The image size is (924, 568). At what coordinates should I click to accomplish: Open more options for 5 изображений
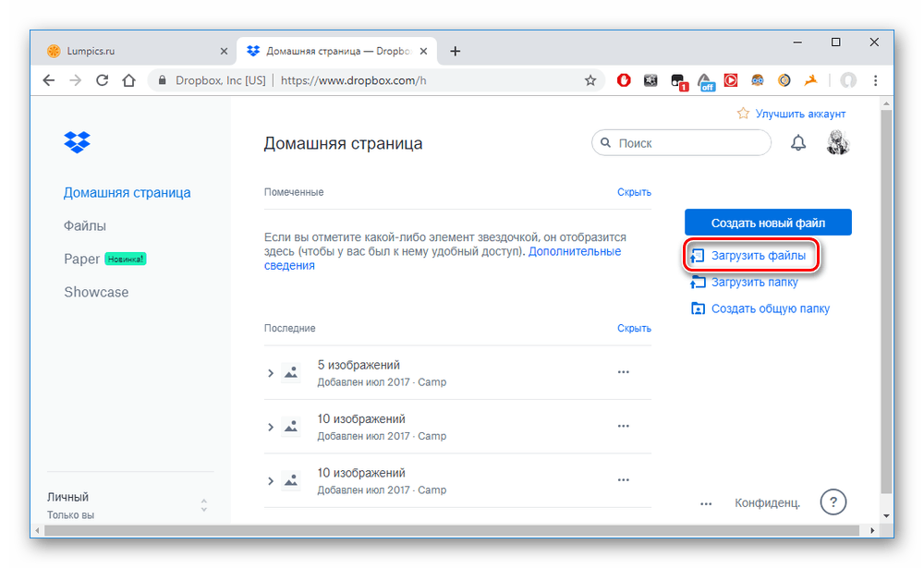click(624, 372)
